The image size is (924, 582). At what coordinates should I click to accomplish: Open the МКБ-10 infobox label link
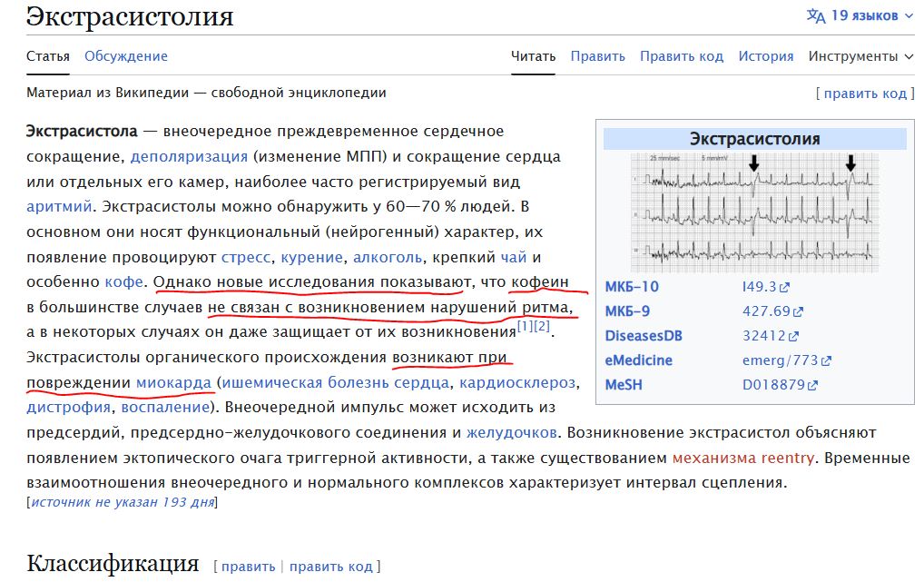click(x=632, y=287)
